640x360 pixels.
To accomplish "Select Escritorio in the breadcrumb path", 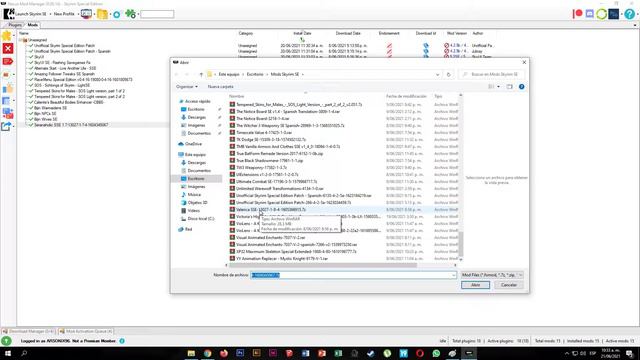I will point(255,74).
